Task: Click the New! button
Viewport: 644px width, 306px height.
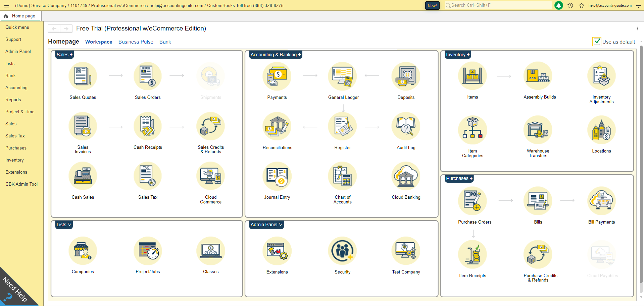Action: (432, 5)
